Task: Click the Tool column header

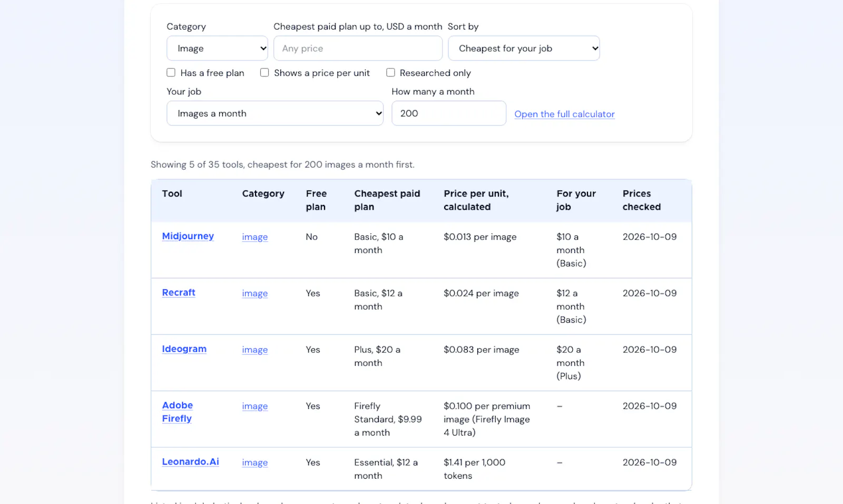Action: [172, 193]
